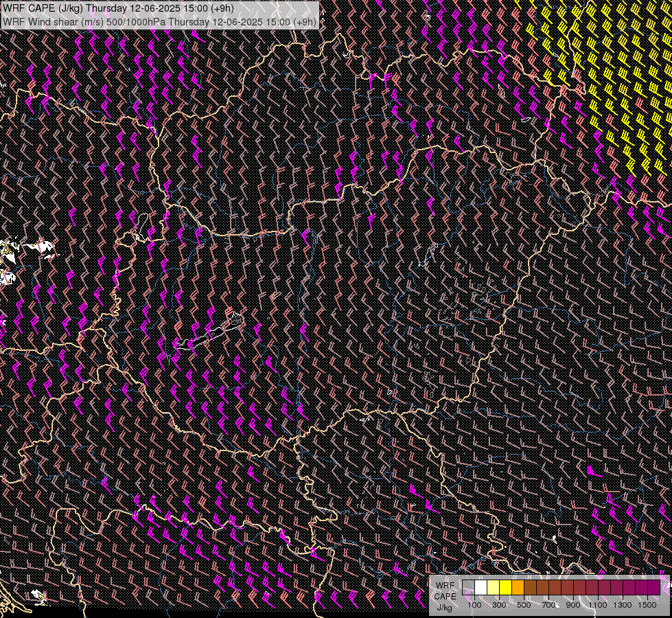This screenshot has height=618, width=672.
Task: Select the last purple CAPE legend swatch
Action: click(x=654, y=588)
